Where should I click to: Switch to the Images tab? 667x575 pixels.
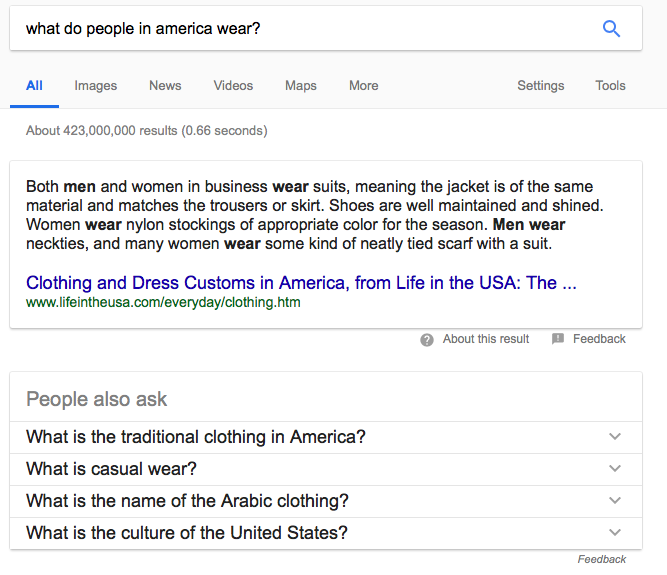96,86
